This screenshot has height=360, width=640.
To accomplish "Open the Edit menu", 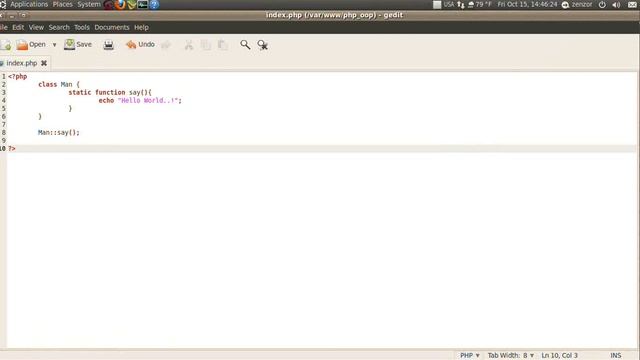I will tap(18, 27).
